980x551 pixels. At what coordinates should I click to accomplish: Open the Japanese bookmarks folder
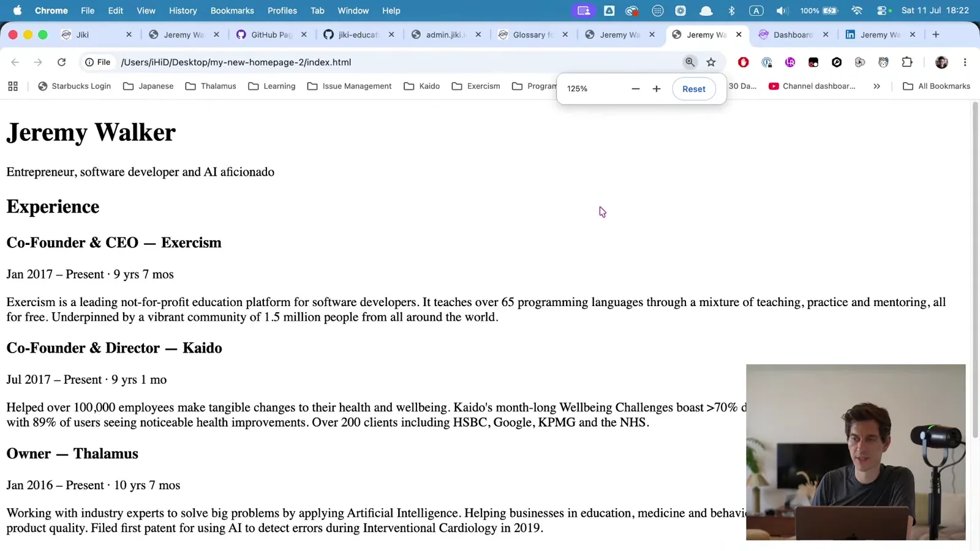click(x=148, y=86)
